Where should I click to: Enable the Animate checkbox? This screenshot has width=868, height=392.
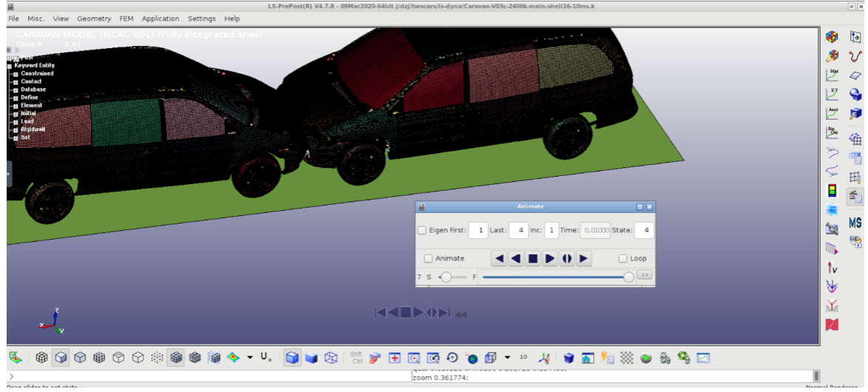[428, 259]
